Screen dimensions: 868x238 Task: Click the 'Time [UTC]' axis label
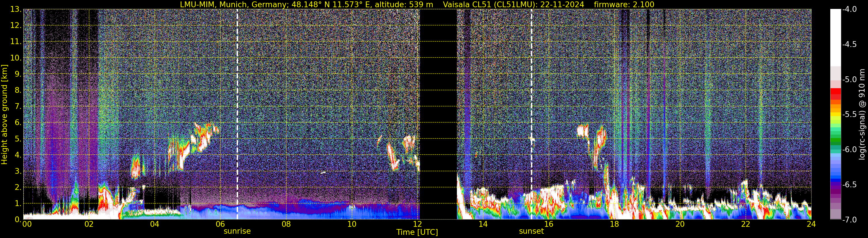(417, 232)
